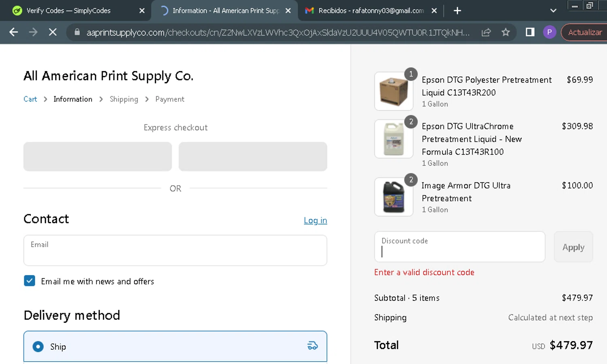Open the browser side panel
This screenshot has height=364, width=607.
(x=530, y=32)
